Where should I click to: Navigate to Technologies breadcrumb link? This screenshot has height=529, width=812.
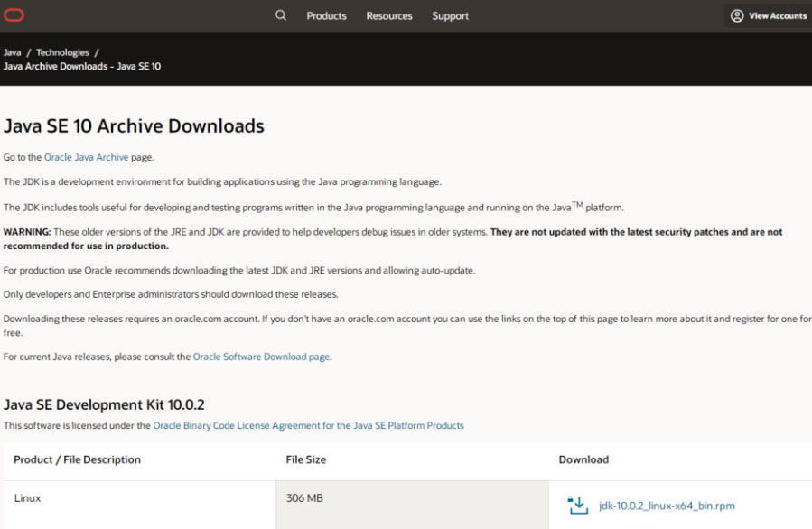(x=61, y=52)
